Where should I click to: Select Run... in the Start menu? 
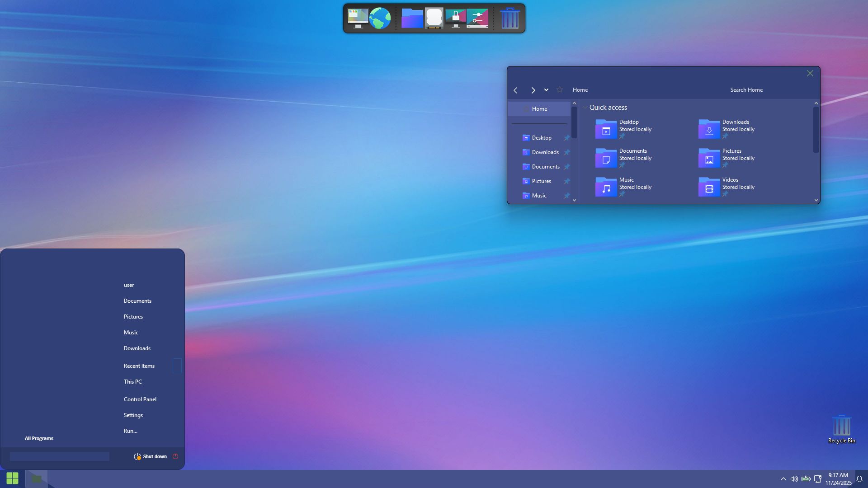pos(131,431)
